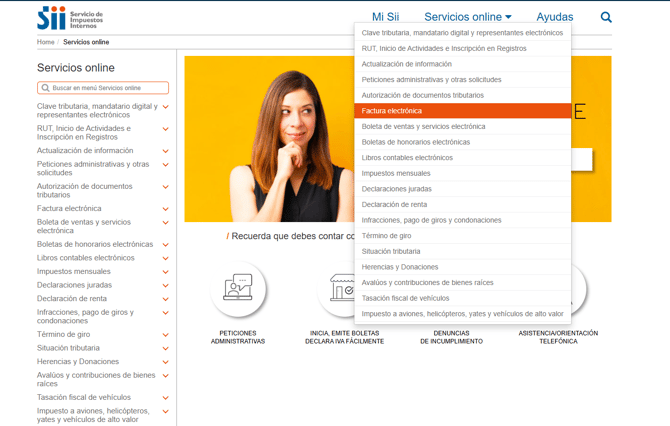Choose Boleta de ventas y servicios electrónica in dropdown
The width and height of the screenshot is (670, 426).
pyautogui.click(x=462, y=126)
